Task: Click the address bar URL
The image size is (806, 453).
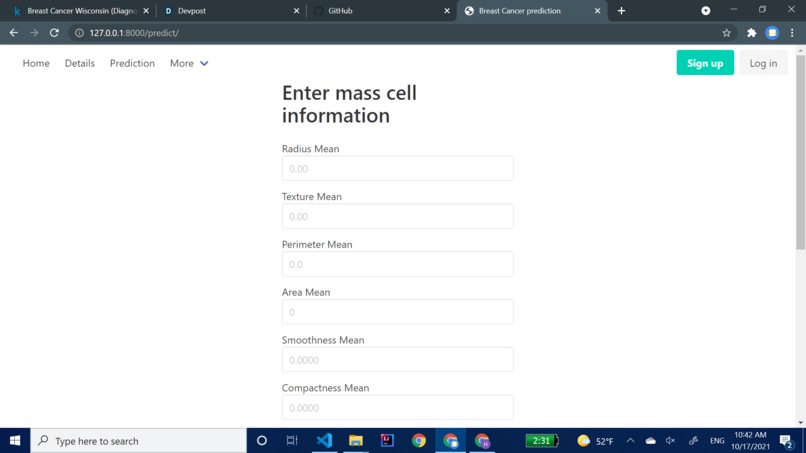Action: pos(134,33)
